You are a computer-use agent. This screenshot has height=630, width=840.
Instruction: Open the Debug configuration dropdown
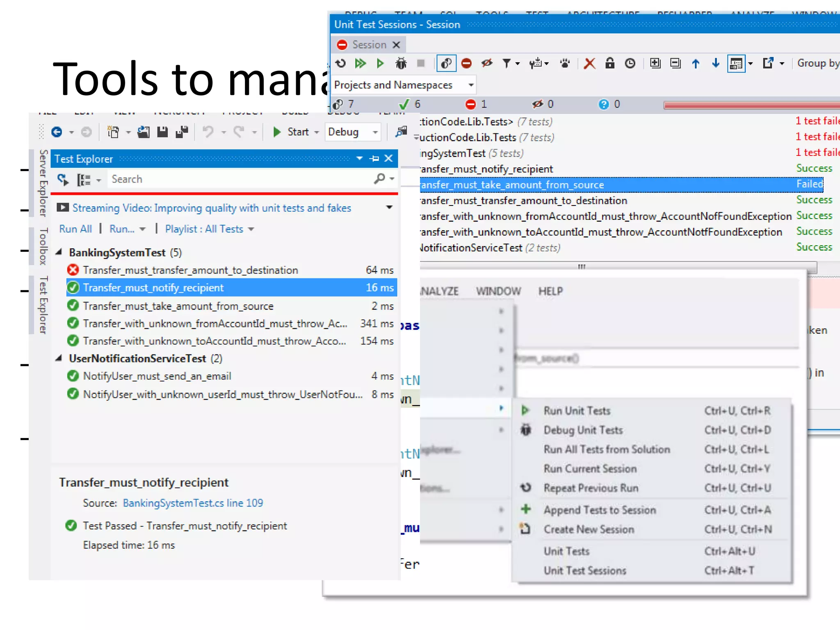click(x=353, y=132)
